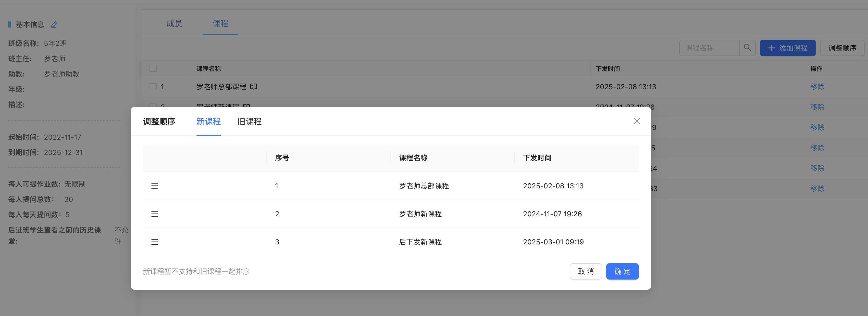868x316 pixels.
Task: Click the assistant name 罗老师助教
Action: point(62,74)
